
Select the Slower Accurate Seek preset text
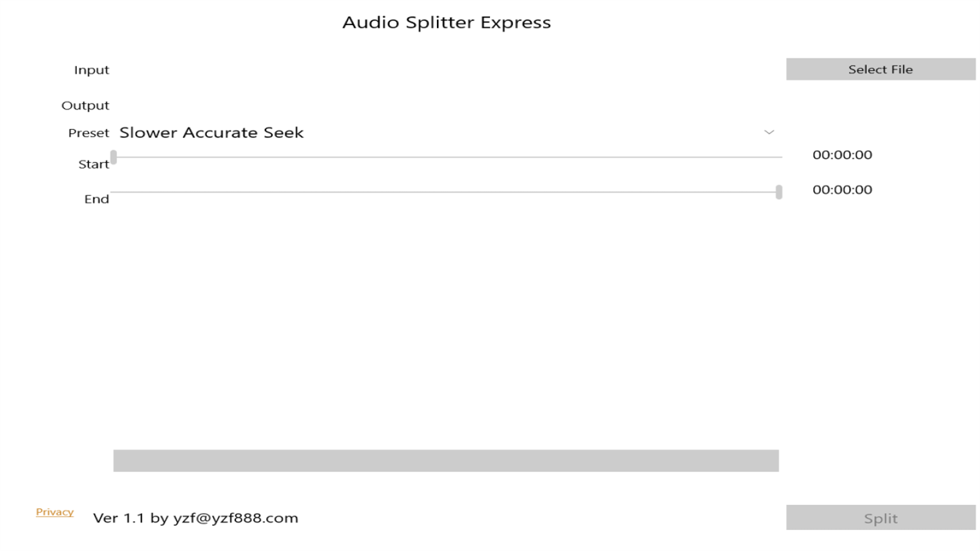211,133
